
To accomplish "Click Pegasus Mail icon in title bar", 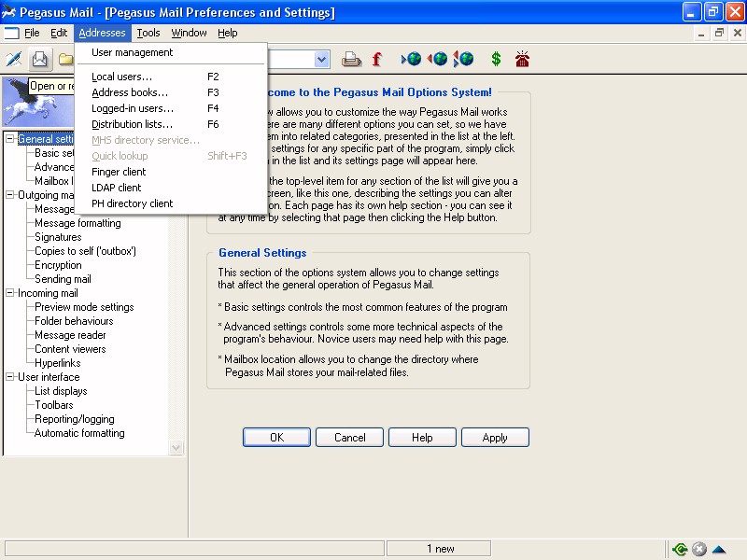I will tap(8, 11).
